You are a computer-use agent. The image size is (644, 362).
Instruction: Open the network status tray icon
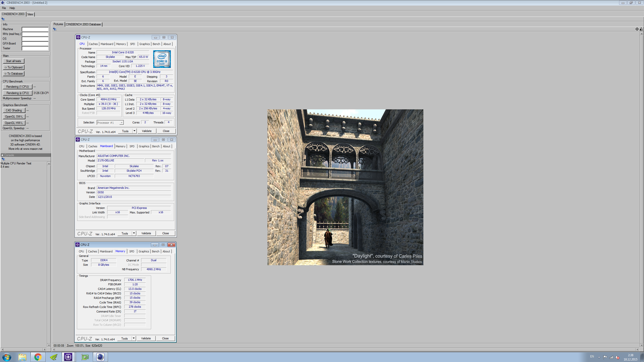pos(611,357)
